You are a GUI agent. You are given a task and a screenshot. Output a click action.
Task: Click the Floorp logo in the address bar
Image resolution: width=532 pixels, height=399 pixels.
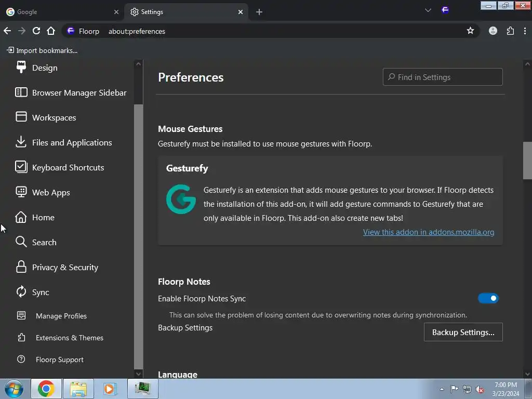point(71,31)
